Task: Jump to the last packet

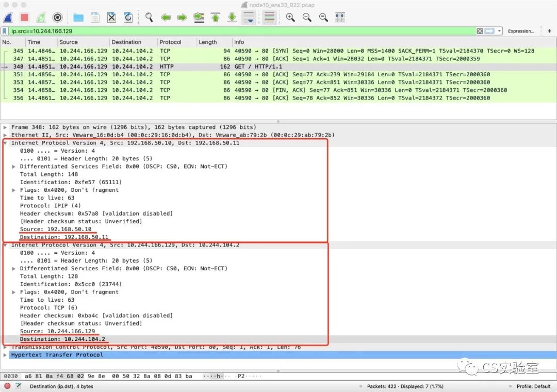Action: tap(232, 18)
